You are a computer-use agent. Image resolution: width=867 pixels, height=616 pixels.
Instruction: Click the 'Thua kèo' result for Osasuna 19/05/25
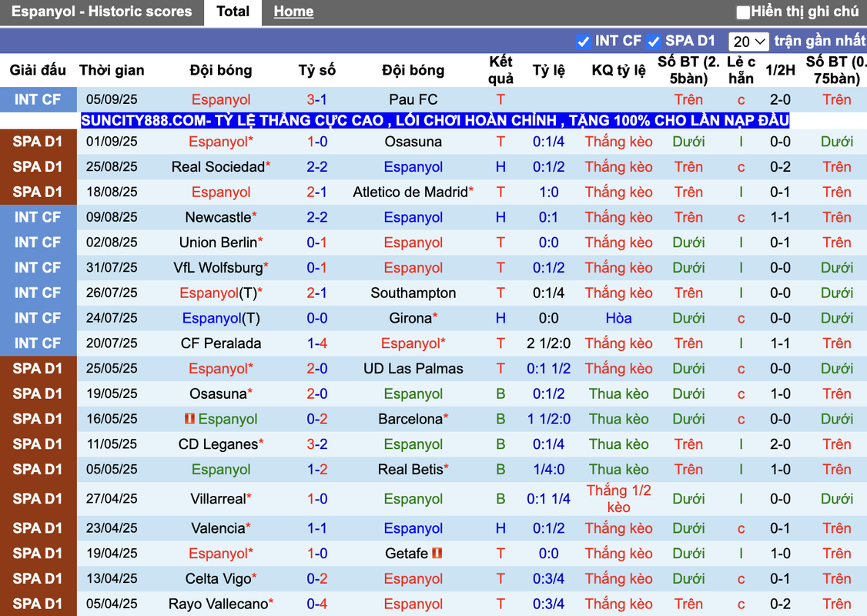618,393
